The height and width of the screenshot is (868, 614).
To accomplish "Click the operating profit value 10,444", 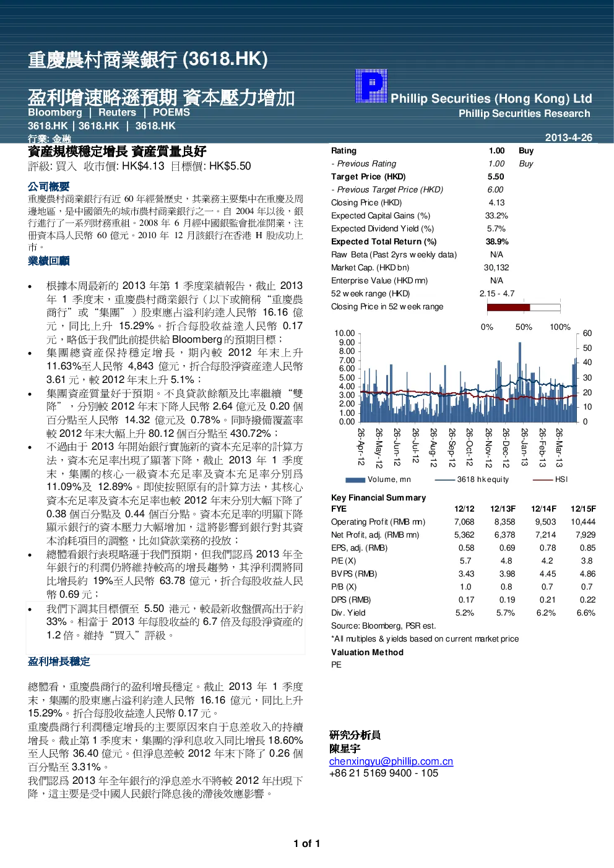I will click(x=583, y=522).
